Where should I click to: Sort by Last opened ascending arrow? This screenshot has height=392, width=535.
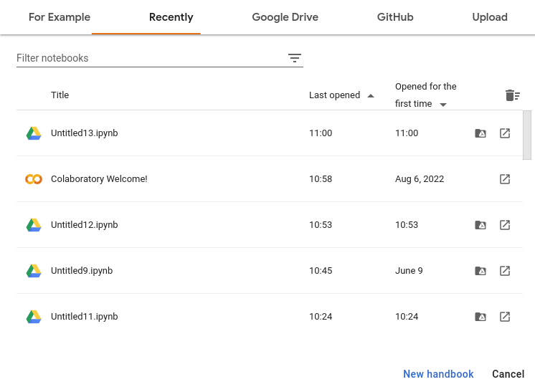click(371, 95)
